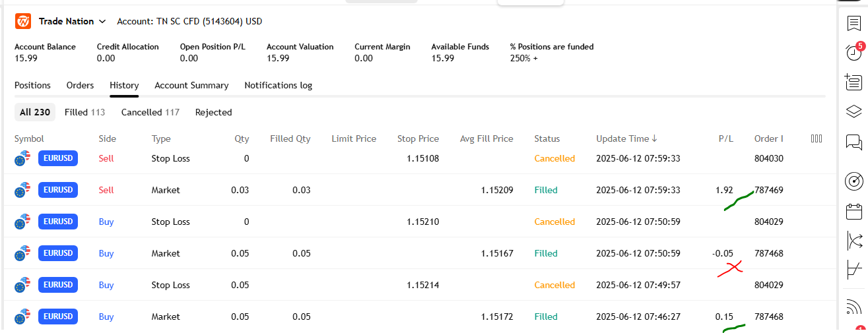
Task: Open the stacked layers icon
Action: tap(853, 111)
